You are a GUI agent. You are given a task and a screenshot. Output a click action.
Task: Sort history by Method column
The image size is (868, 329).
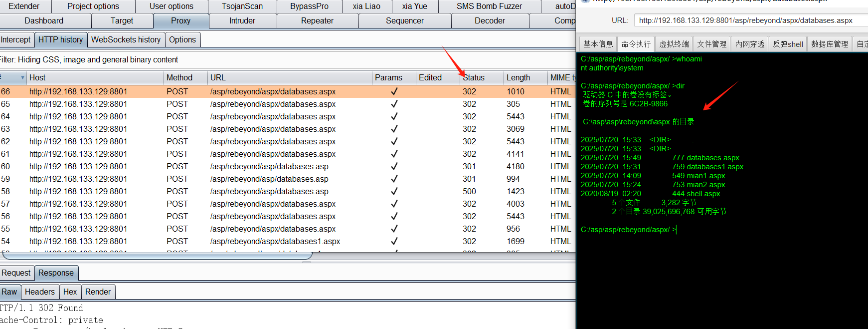tap(185, 77)
